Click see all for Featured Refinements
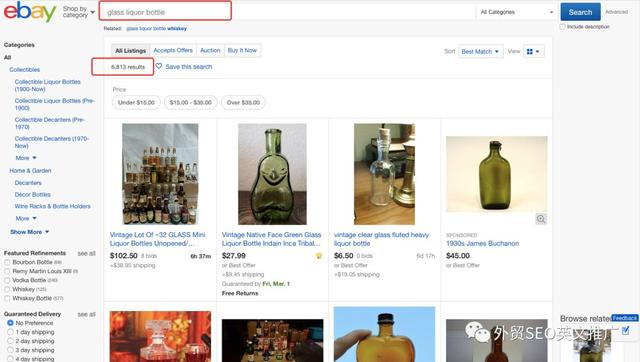 [x=86, y=253]
